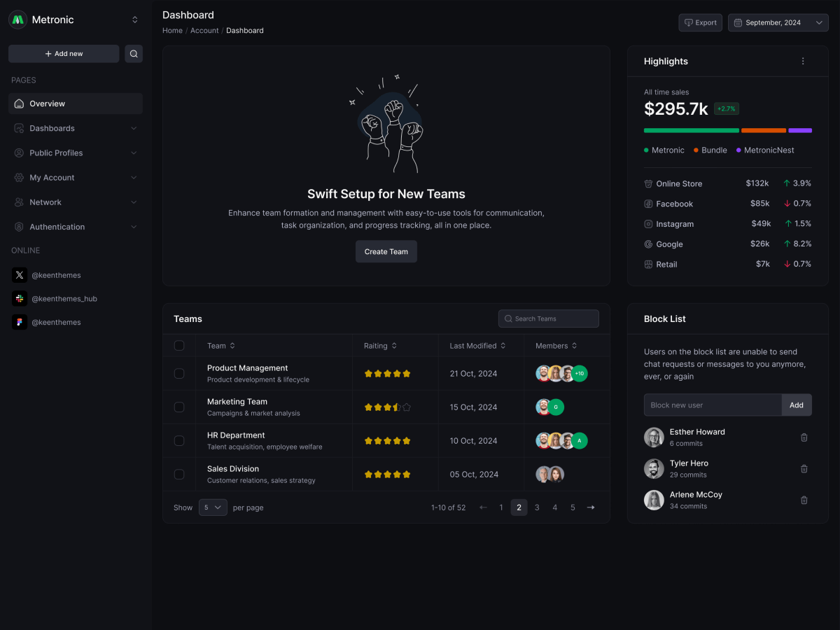The image size is (840, 630).
Task: Open the Highlights options menu
Action: tap(803, 61)
